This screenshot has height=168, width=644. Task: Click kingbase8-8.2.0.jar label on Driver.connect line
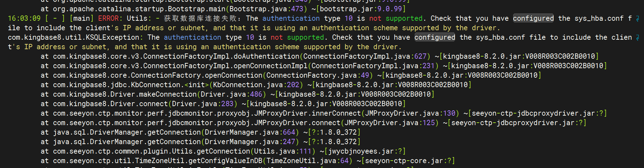[x=326, y=104]
